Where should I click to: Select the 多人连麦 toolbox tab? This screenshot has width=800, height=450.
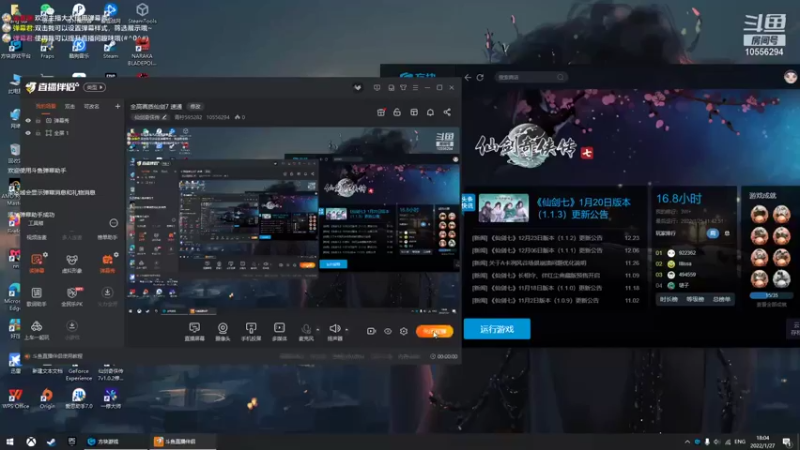pyautogui.click(x=72, y=237)
